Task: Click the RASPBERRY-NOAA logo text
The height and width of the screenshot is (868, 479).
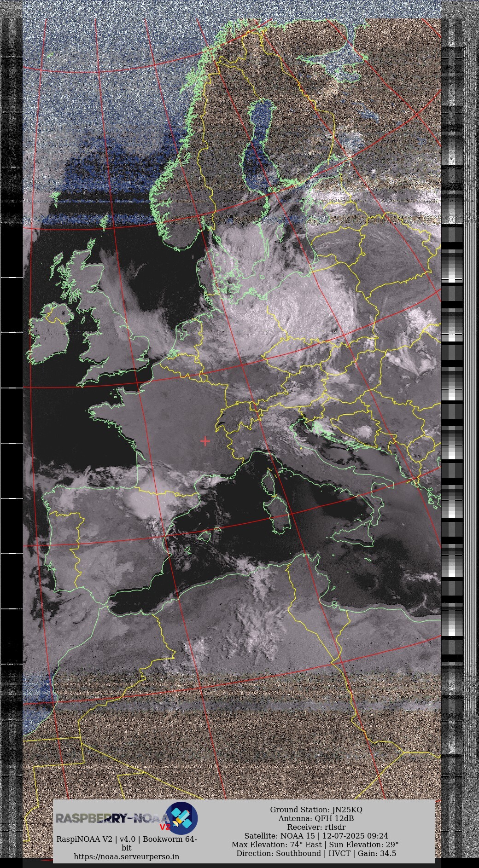Action: click(111, 818)
